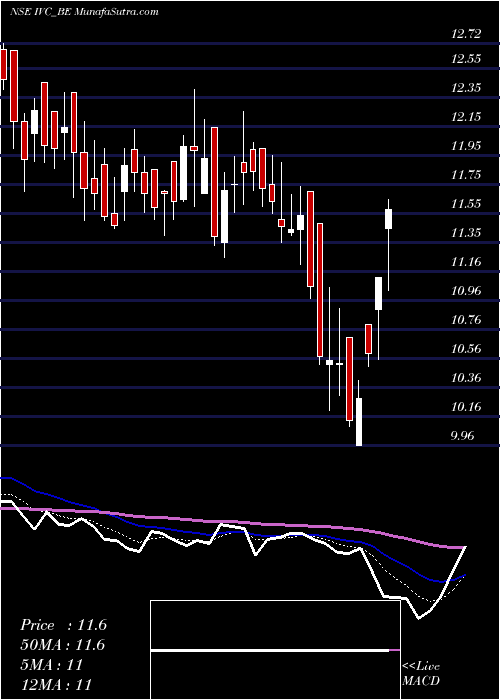Click the 10.56 price axis label
This screenshot has height=700, width=500.
tap(467, 349)
